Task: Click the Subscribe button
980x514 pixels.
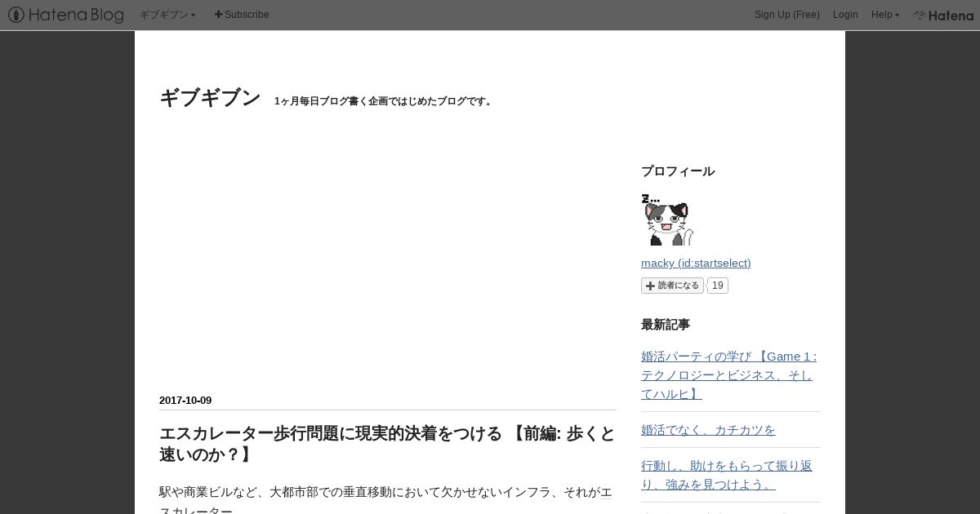Action: pyautogui.click(x=242, y=15)
